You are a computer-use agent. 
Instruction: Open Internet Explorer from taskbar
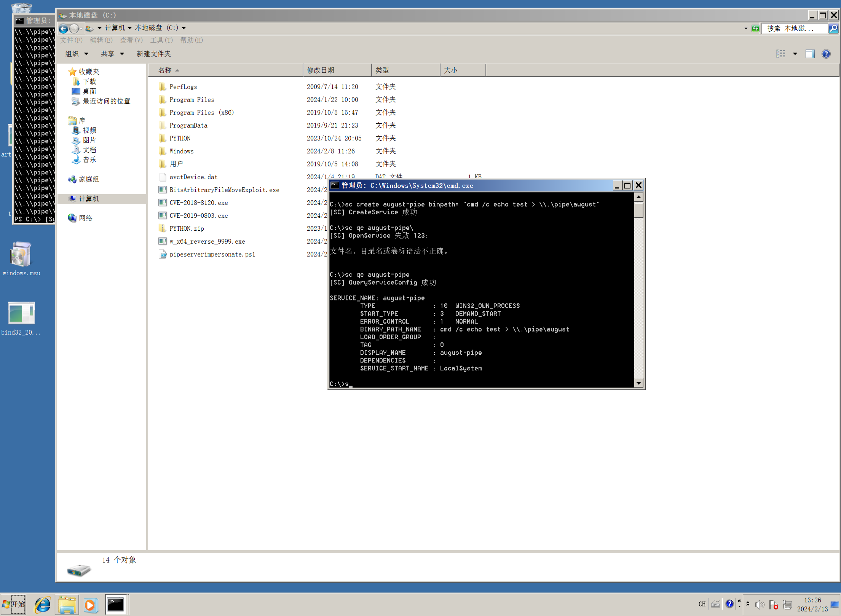pyautogui.click(x=43, y=605)
